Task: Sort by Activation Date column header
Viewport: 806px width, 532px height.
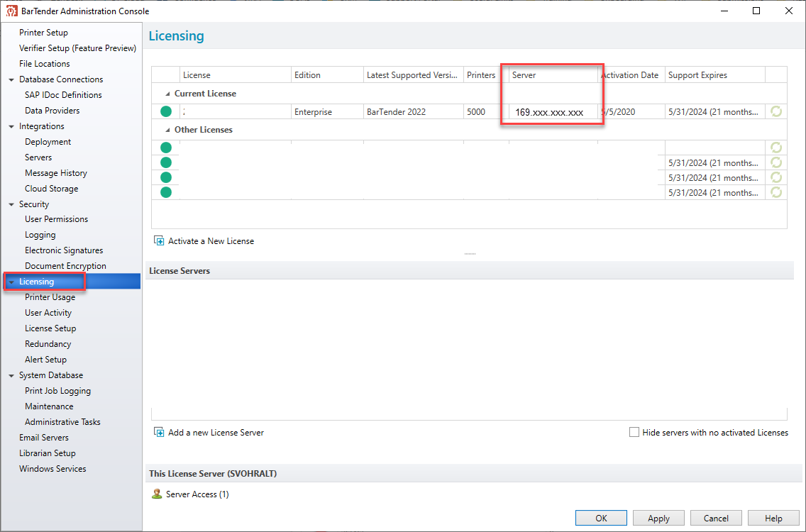Action: coord(631,75)
